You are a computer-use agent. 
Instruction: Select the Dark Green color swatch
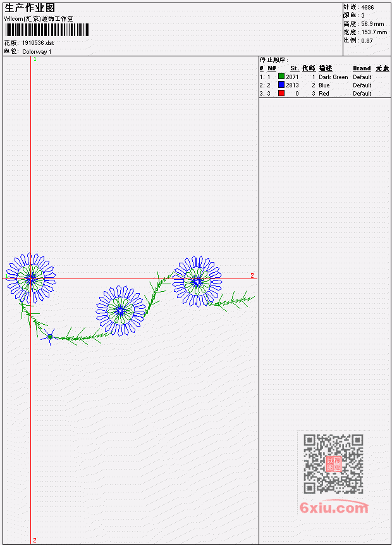pyautogui.click(x=281, y=77)
